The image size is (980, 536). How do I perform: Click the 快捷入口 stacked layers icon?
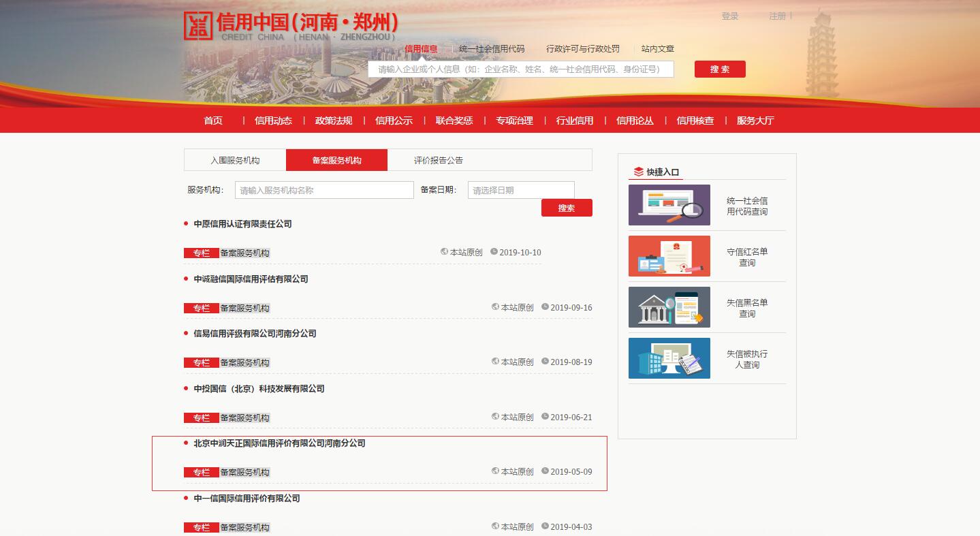[x=638, y=172]
